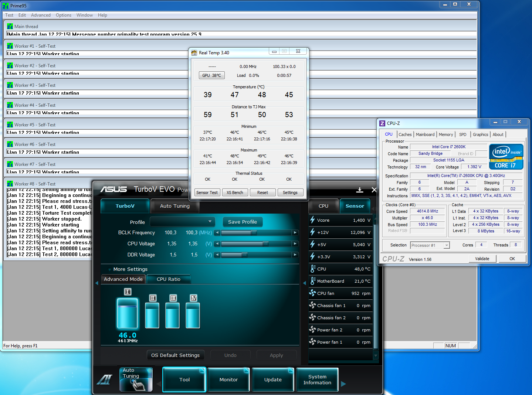
Task: Click the CPU Voltage decrease arrow
Action: coord(217,244)
